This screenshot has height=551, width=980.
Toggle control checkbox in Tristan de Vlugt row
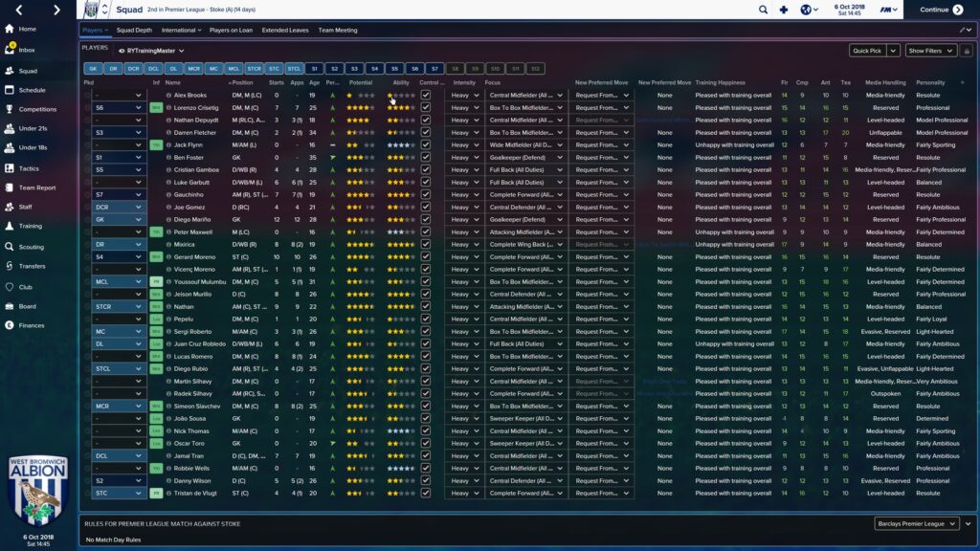(426, 493)
